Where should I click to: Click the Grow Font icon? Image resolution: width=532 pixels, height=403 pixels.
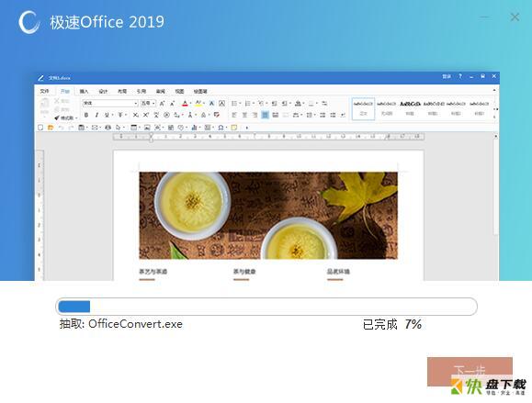[x=163, y=104]
